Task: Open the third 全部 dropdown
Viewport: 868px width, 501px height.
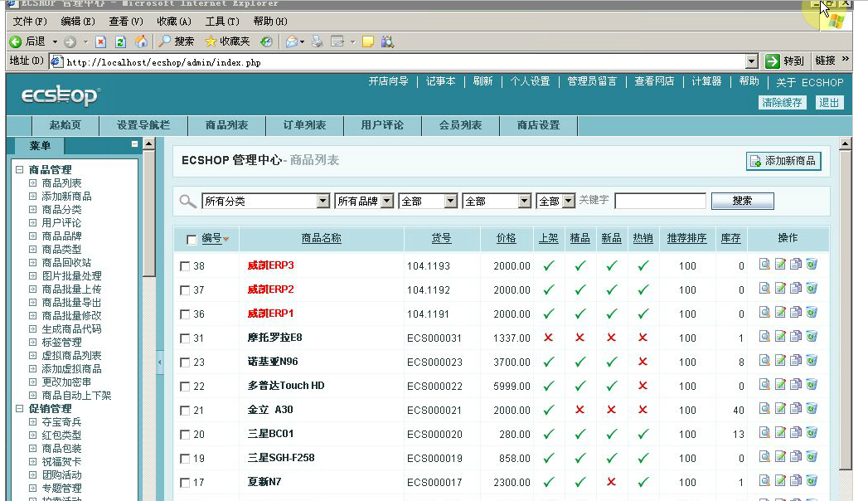Action: (555, 201)
